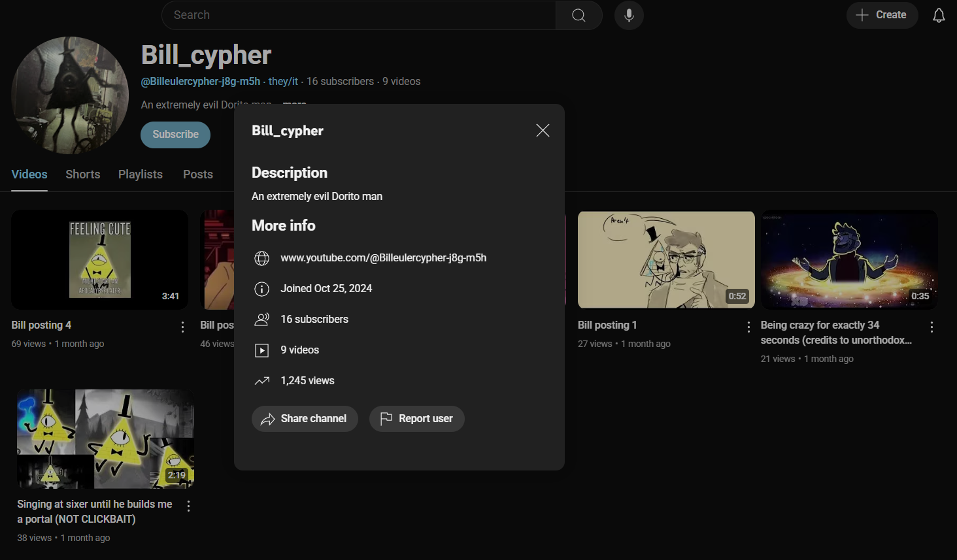This screenshot has width=957, height=560.
Task: Click the '69 views' text under Bill posting 4
Action: point(29,344)
